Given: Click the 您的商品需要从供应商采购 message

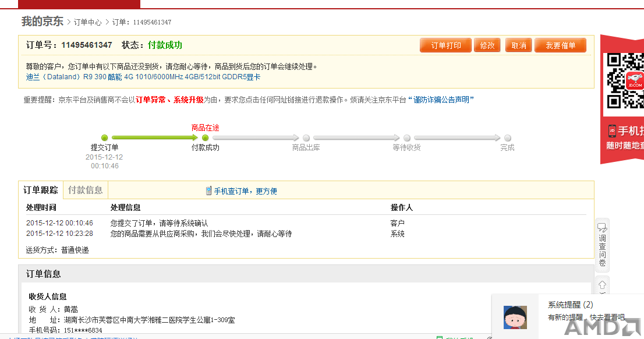Looking at the screenshot, I should pyautogui.click(x=201, y=234).
